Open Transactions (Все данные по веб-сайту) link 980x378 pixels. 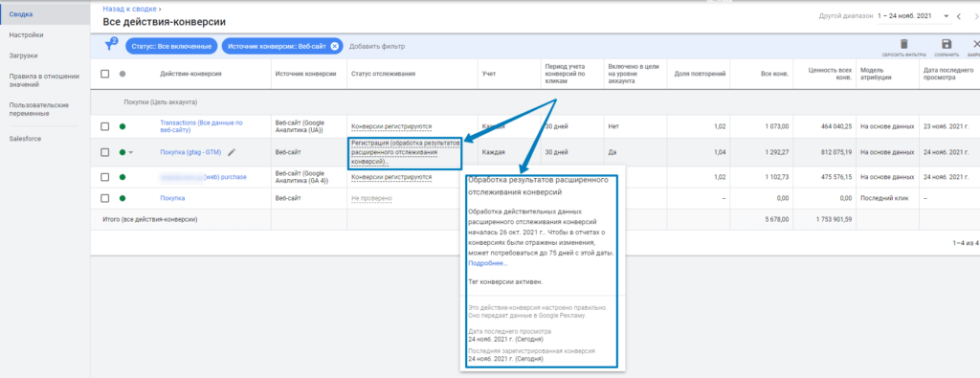coord(201,127)
